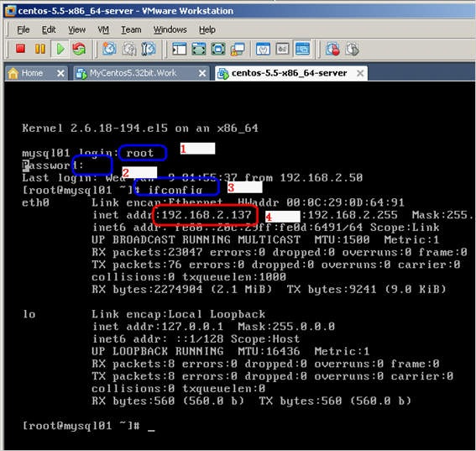This screenshot has width=476, height=451.
Task: Click the TX packets:76 text
Action: [x=137, y=265]
